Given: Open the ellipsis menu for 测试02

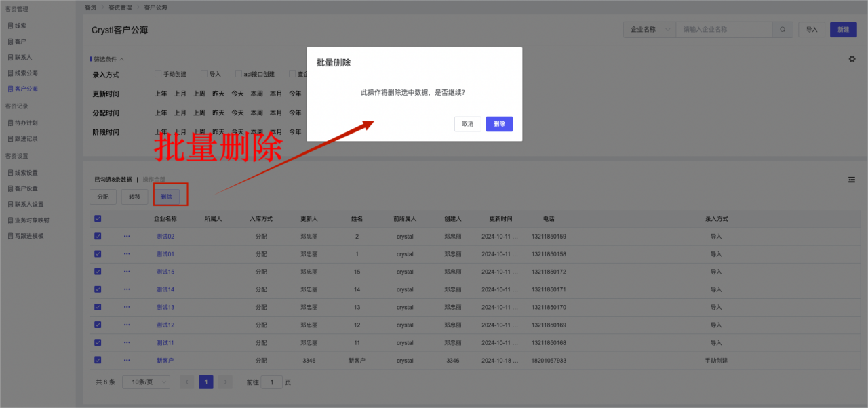Looking at the screenshot, I should 127,236.
